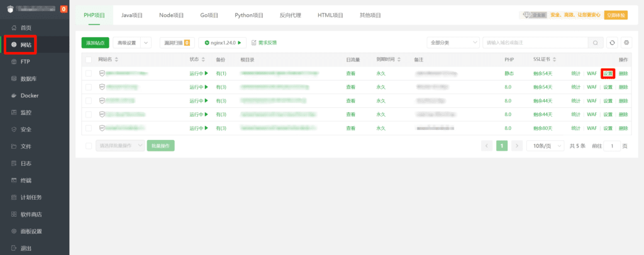Click the enterprise diamond icon in the banner
The width and height of the screenshot is (644, 255).
[x=526, y=14]
